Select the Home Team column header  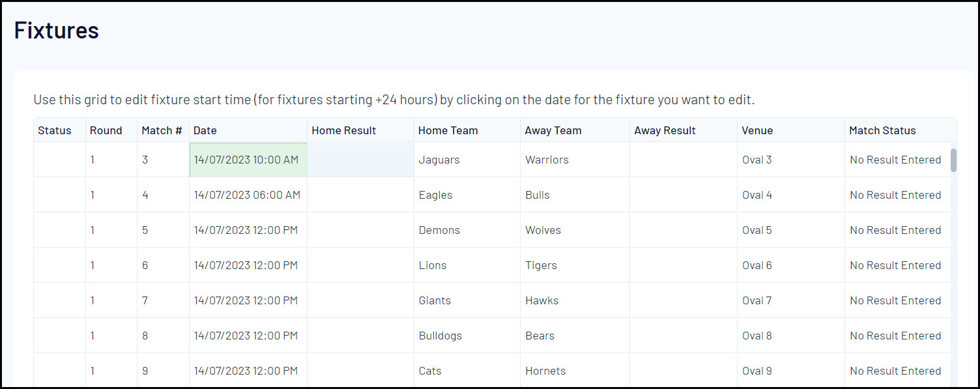(x=448, y=130)
